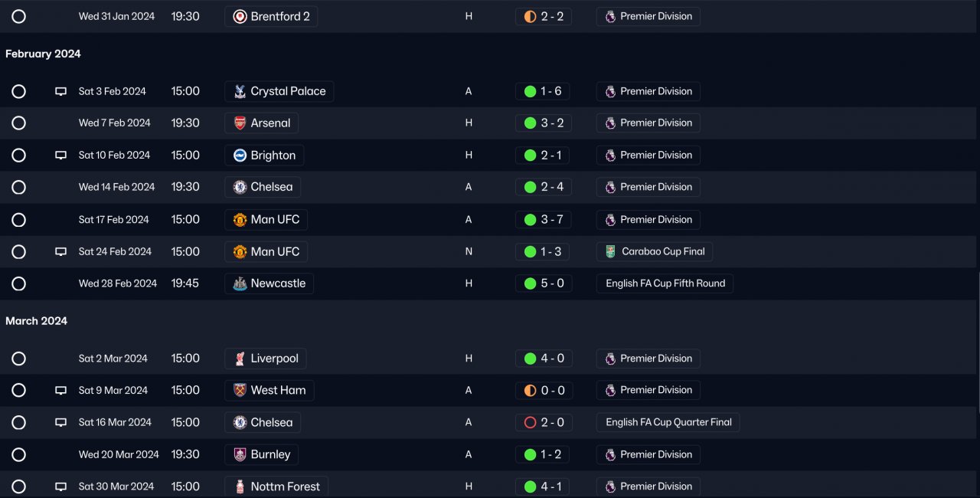The width and height of the screenshot is (980, 498).
Task: Click the TV icon on the Nottm Forest row
Action: (60, 487)
